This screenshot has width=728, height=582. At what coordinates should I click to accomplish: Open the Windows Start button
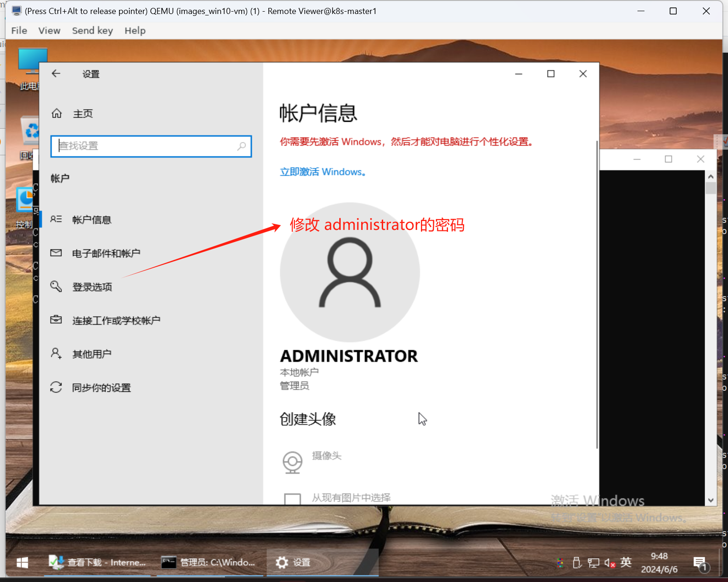[x=22, y=562]
